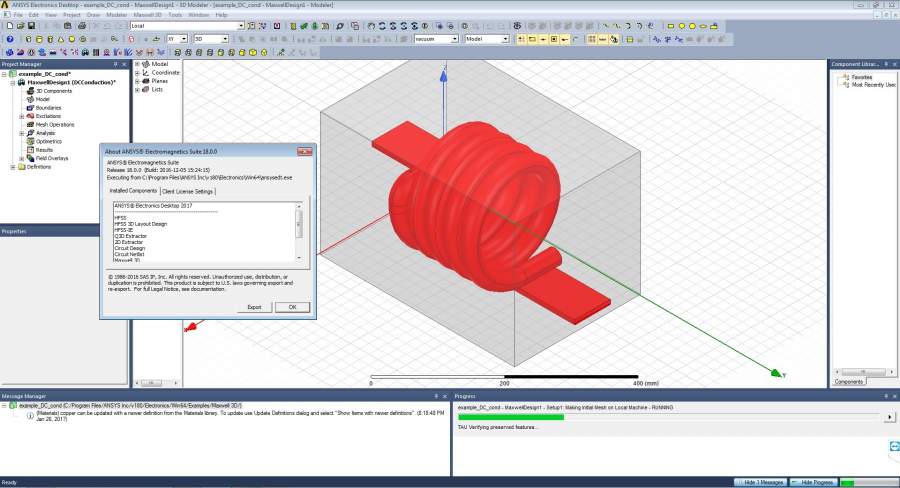Click Export in About dialog
900x488 pixels.
[x=254, y=307]
